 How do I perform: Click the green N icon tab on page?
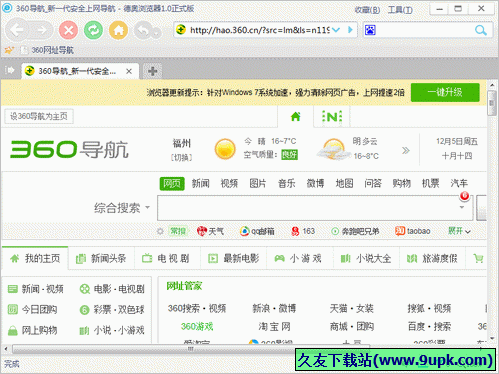(x=332, y=117)
